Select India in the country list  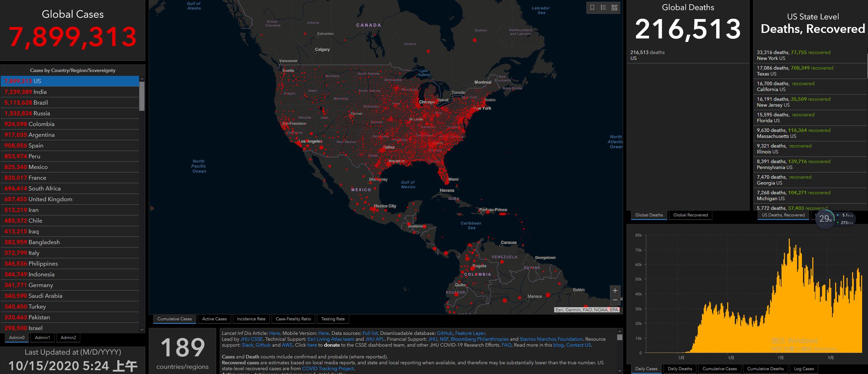click(x=40, y=92)
